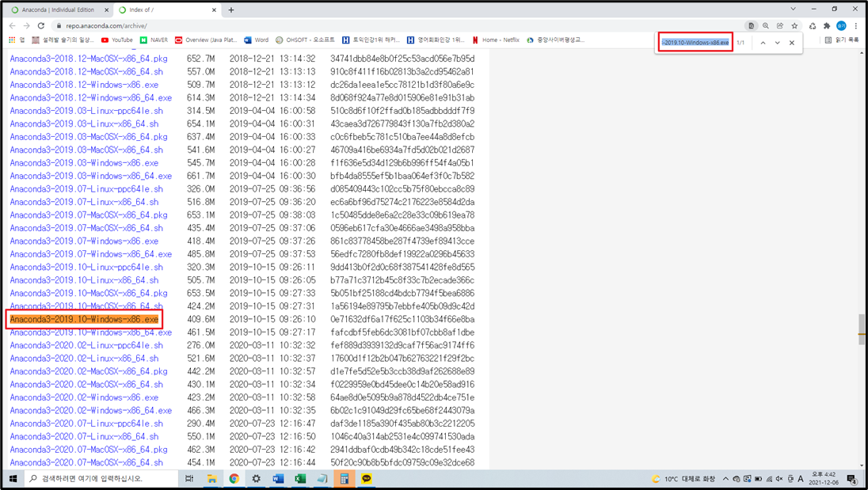868x490 pixels.
Task: Close the 'Index of /' tab
Action: pyautogui.click(x=215, y=9)
